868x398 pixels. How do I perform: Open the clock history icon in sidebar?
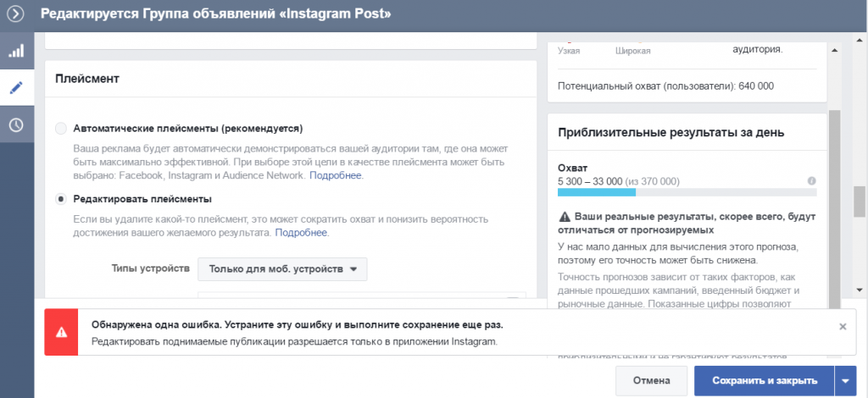pyautogui.click(x=16, y=125)
